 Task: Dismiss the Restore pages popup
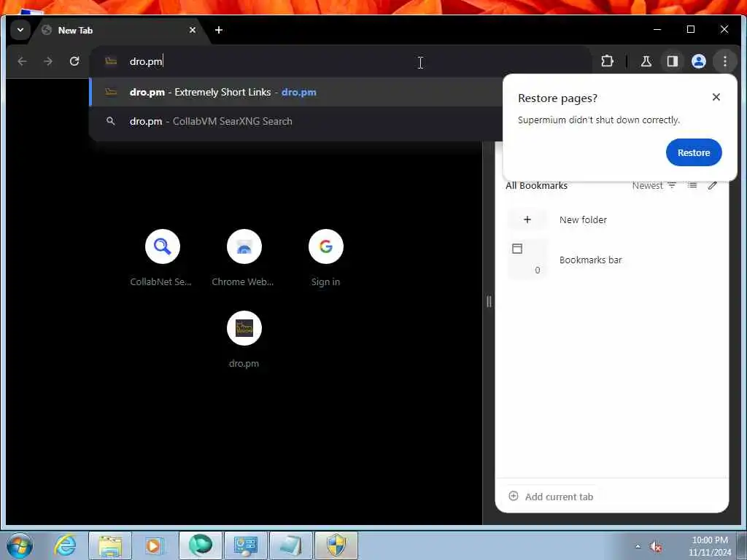[716, 97]
